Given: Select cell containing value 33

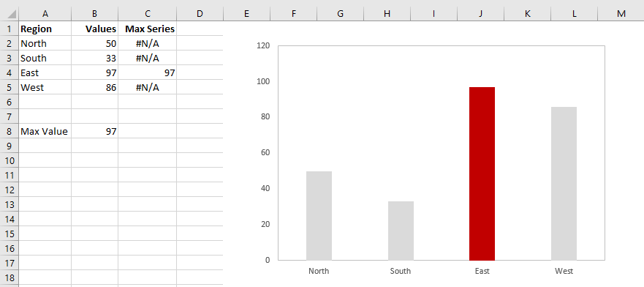Looking at the screenshot, I should [x=95, y=58].
